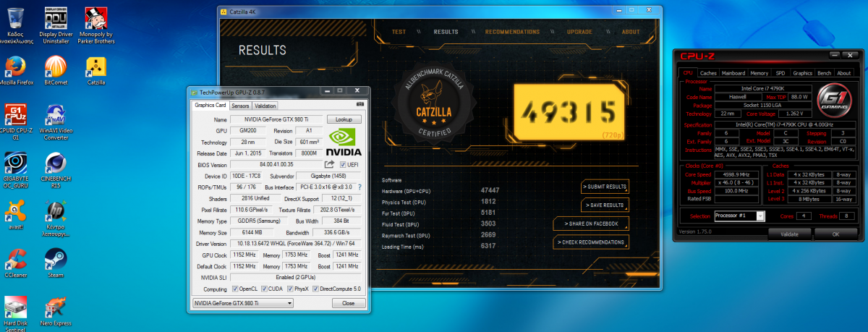Open the Processor #1 selection dropdown in CPU-Z
This screenshot has width=868, height=332.
point(739,216)
